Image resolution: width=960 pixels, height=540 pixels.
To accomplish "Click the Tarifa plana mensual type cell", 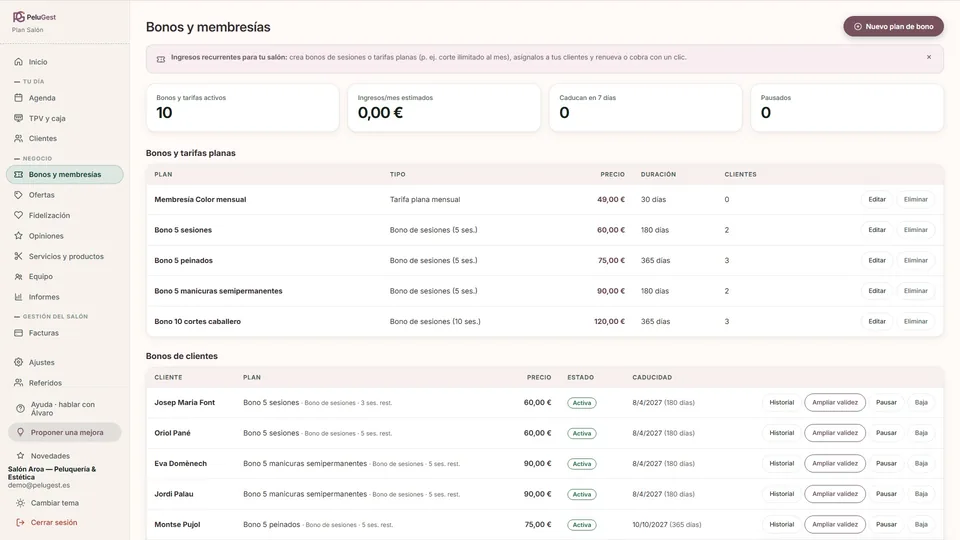I will coord(425,200).
